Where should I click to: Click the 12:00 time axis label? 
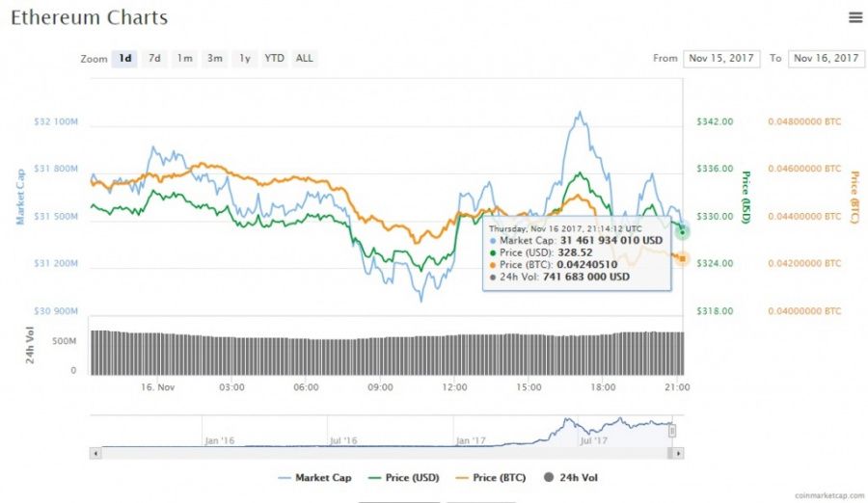pyautogui.click(x=454, y=387)
